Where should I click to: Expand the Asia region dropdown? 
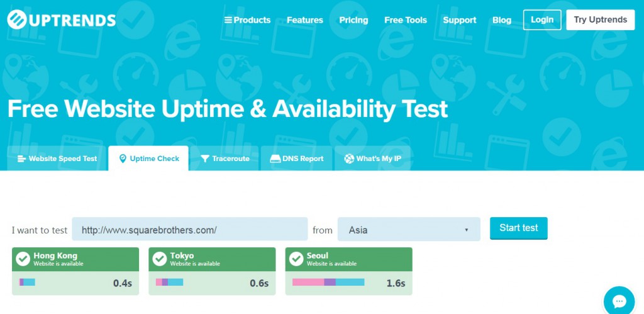(409, 229)
